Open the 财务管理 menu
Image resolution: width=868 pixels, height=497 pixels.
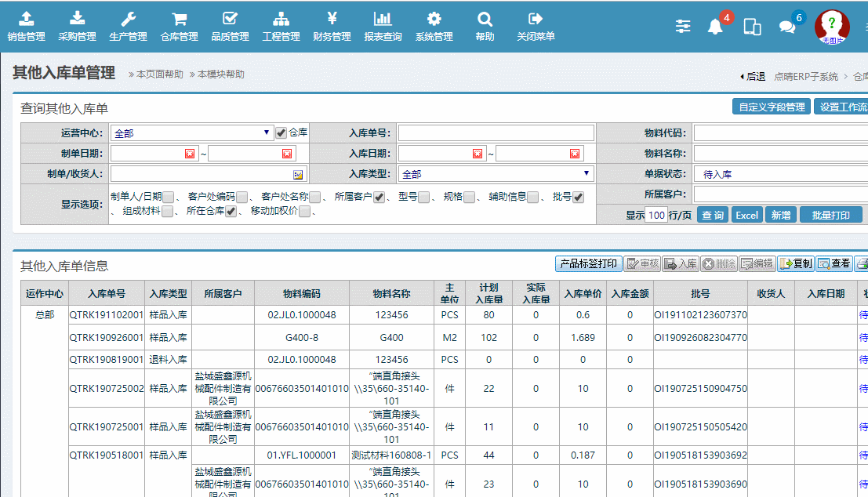[x=332, y=26]
